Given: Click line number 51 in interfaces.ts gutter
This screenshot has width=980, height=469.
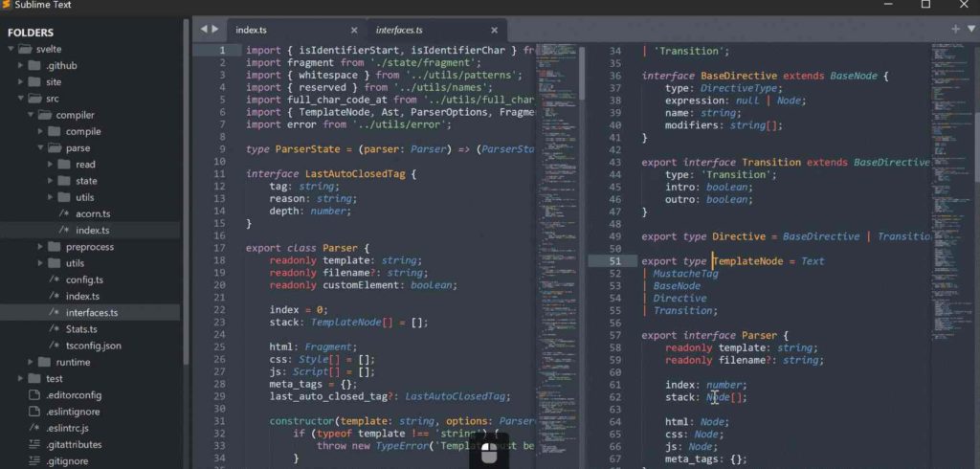Looking at the screenshot, I should [x=615, y=261].
